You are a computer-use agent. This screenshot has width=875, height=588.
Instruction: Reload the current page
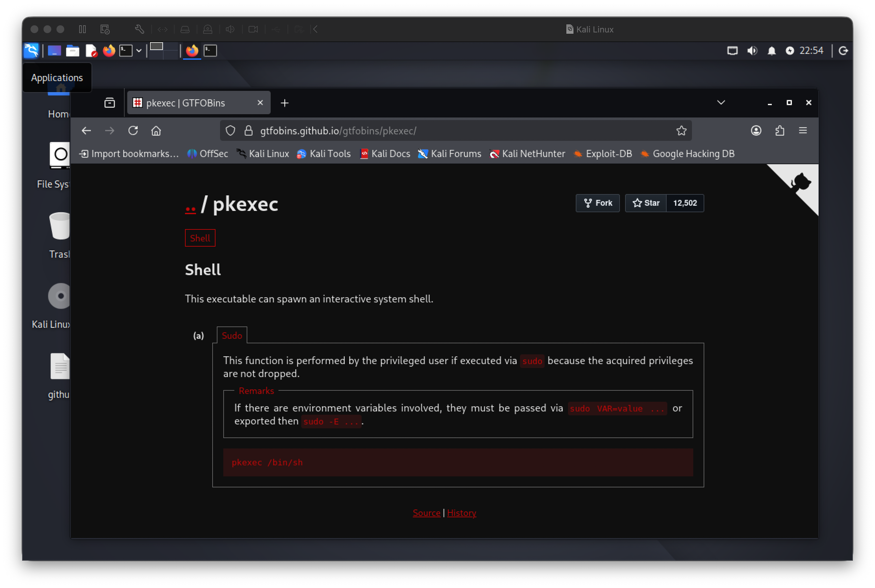(x=133, y=130)
